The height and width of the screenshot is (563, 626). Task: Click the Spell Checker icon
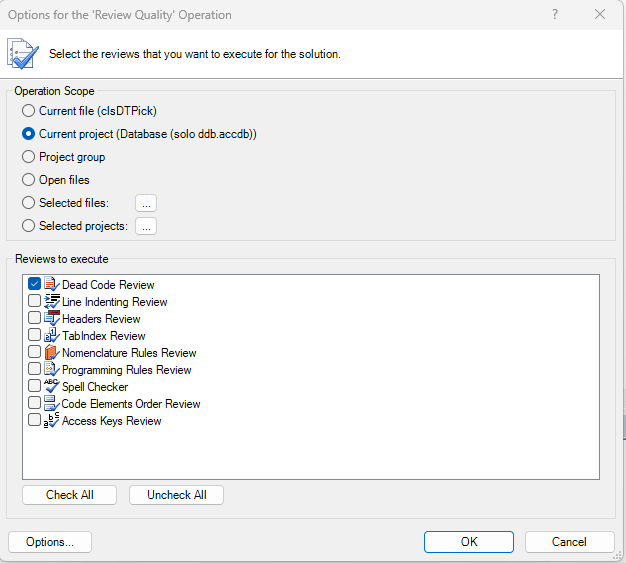(51, 386)
